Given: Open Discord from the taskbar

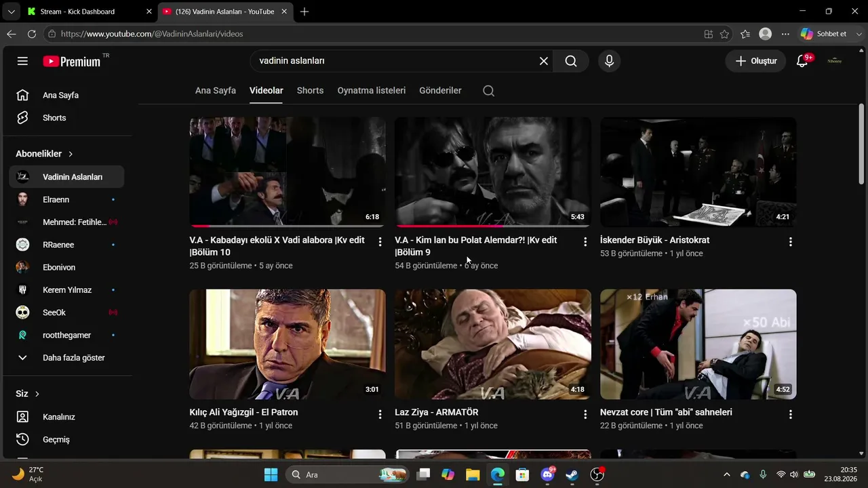Looking at the screenshot, I should (x=547, y=474).
